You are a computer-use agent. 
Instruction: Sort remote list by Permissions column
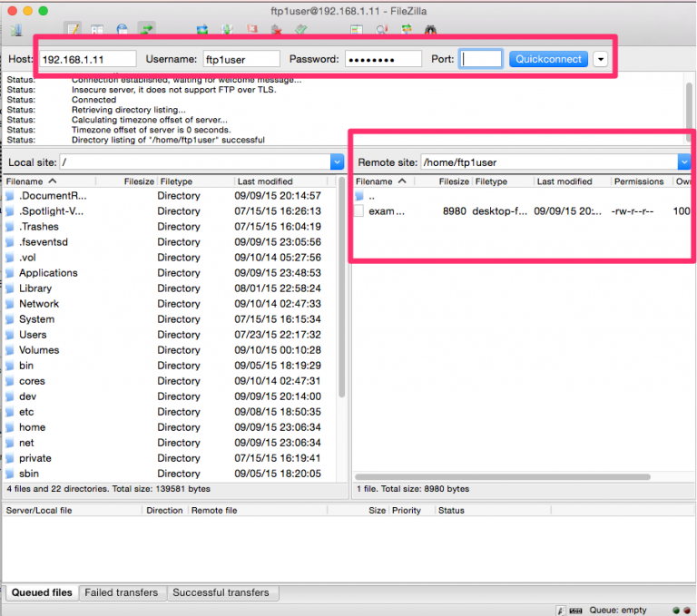[641, 181]
